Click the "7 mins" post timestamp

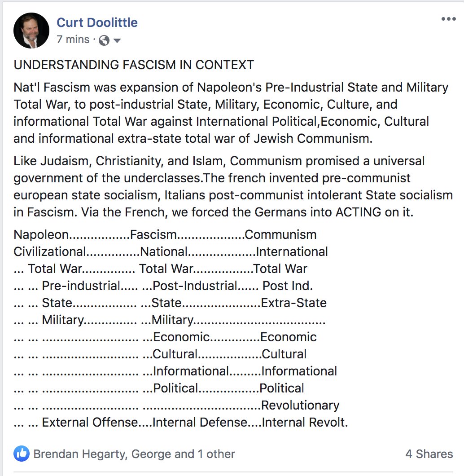[73, 40]
